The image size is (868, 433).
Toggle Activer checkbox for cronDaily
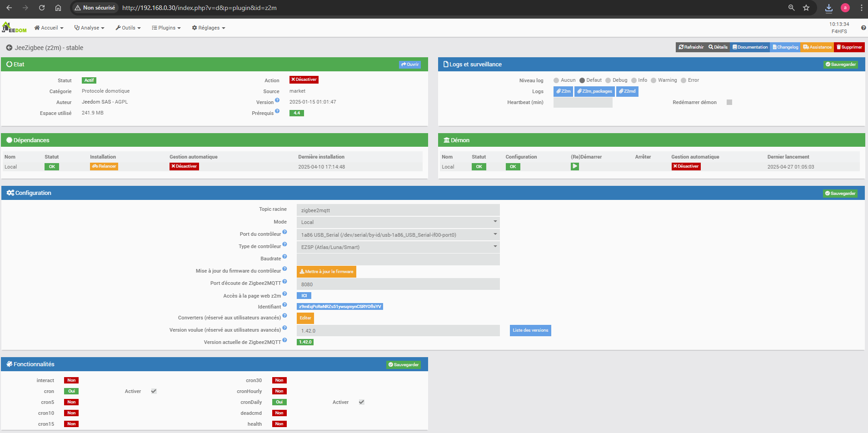(362, 402)
